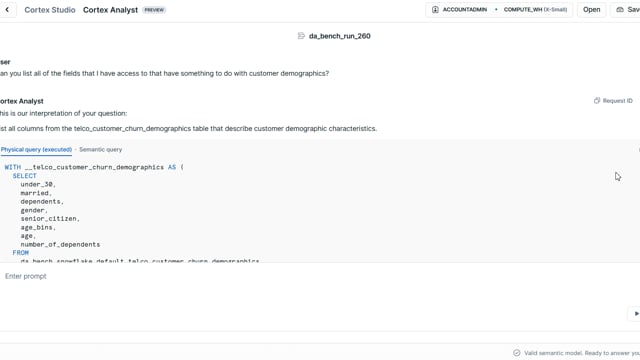
Task: Switch to the Semantic query tab
Action: point(100,149)
